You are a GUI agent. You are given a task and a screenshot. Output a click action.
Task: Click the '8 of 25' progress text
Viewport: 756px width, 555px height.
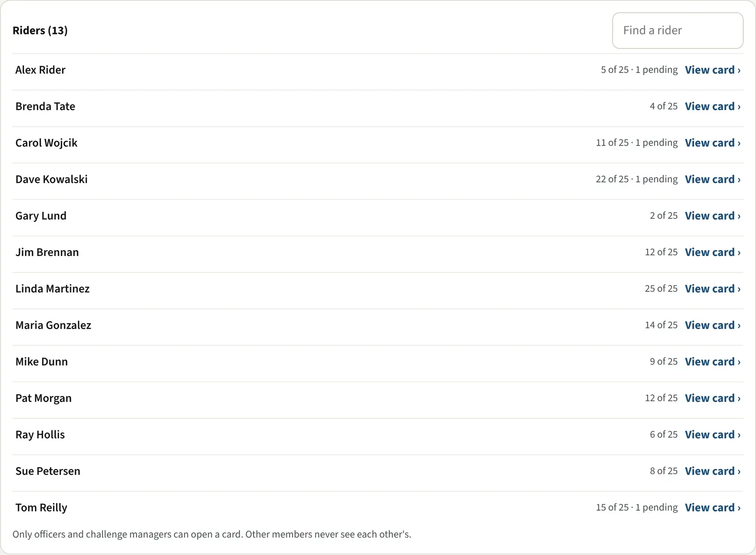(x=664, y=471)
